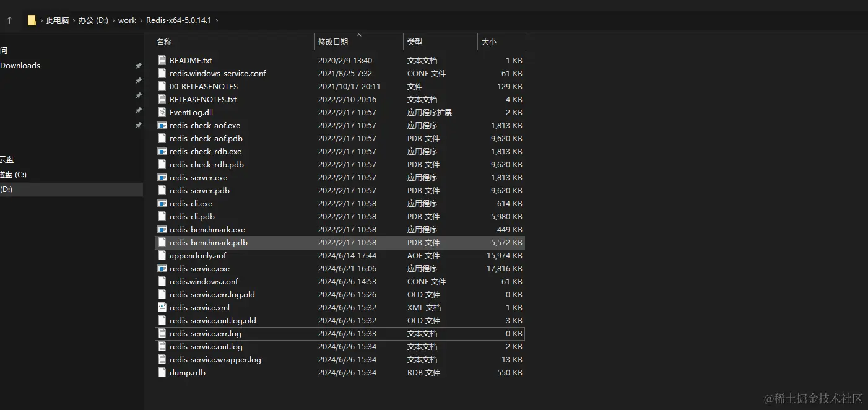868x410 pixels.
Task: Unpin Downloads using its pin icon
Action: (138, 66)
